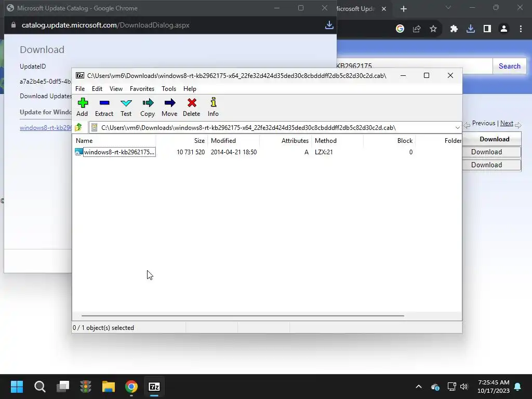Open notification bell in taskbar
Image resolution: width=532 pixels, height=399 pixels.
pos(518,387)
